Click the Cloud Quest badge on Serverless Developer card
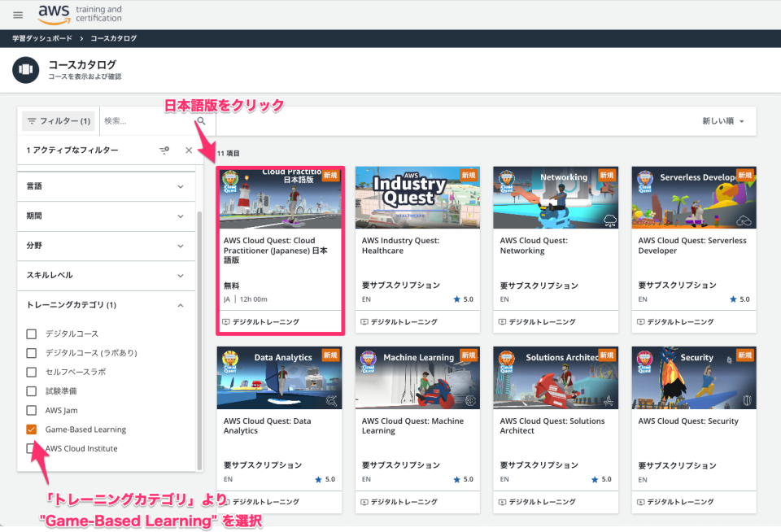Screen dimensions: 781x532 (x=645, y=182)
